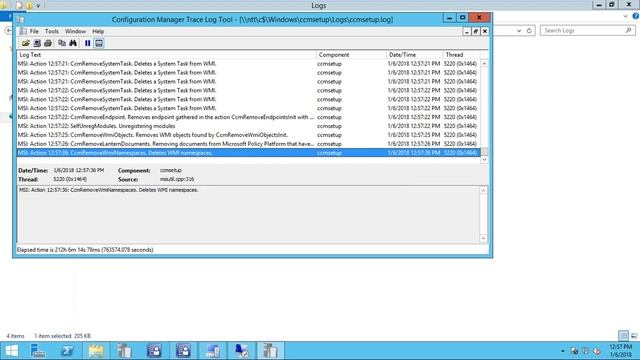Select the CcmRemoveEndpoint log row
Image resolution: width=640 pixels, height=360 pixels.
[x=248, y=117]
